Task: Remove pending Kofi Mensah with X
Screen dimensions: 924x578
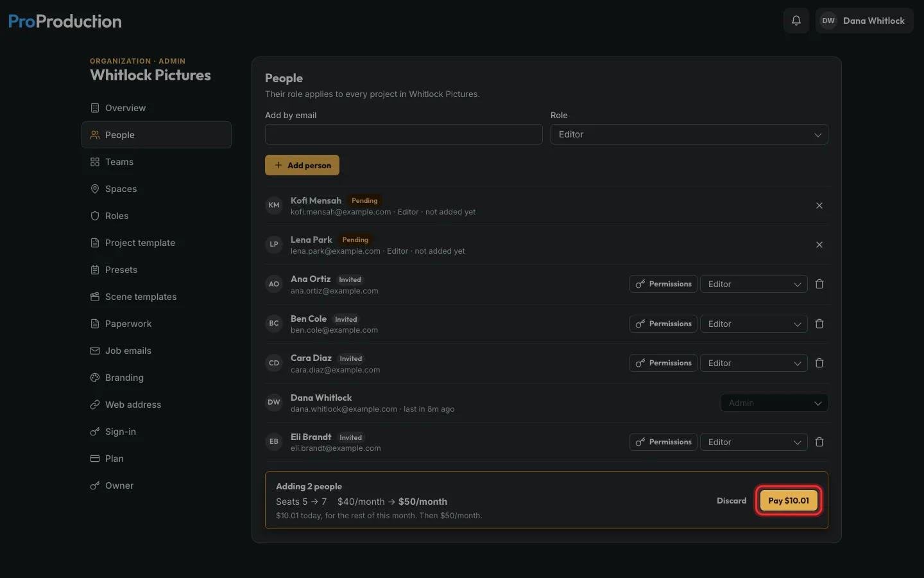Action: (x=819, y=206)
